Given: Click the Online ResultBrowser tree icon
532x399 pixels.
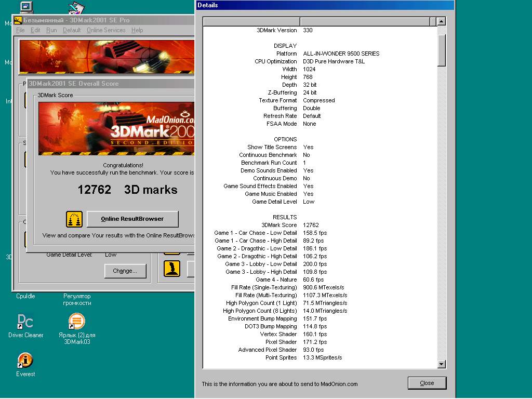Looking at the screenshot, I should click(x=74, y=219).
